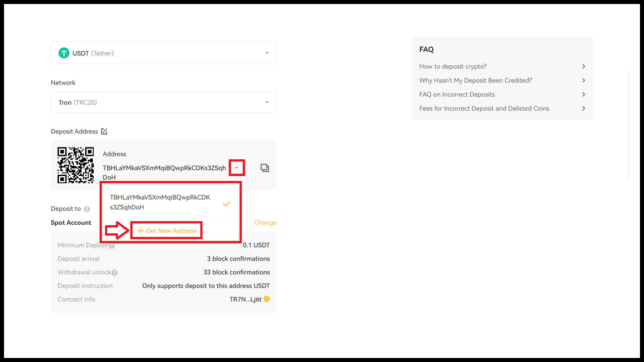Screen dimensions: 644x362
Task: Click the warning icon beside contract TR7N...Lj6t
Action: (x=267, y=299)
